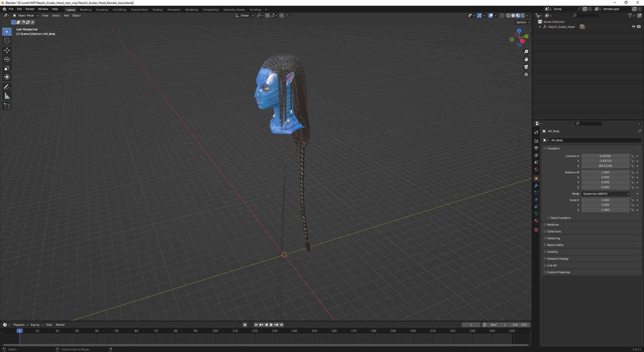Switch to wireframe viewport shading

[x=508, y=15]
